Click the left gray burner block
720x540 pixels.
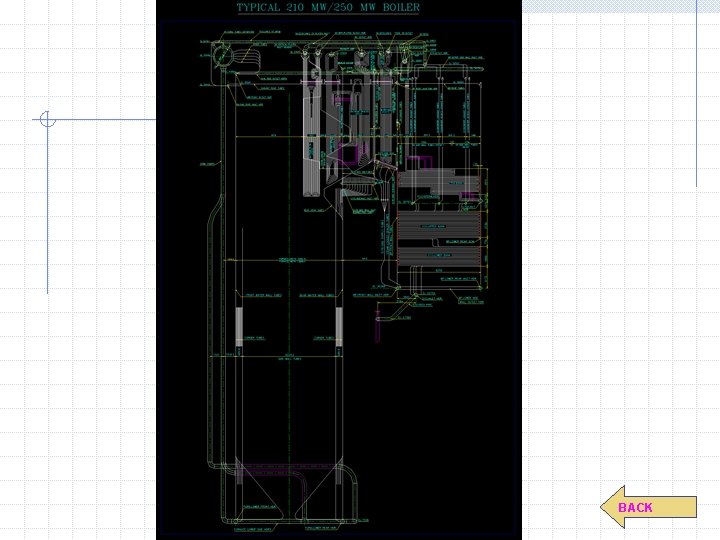tap(239, 326)
